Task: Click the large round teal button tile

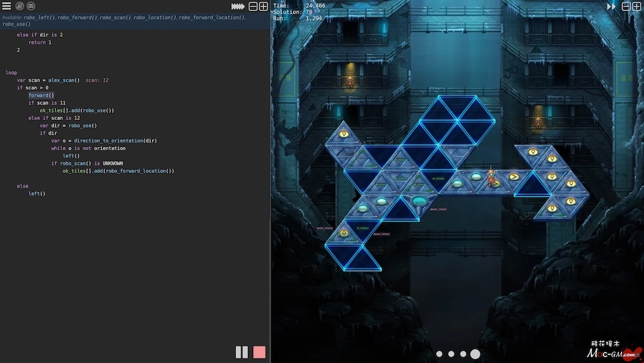Action: click(419, 202)
